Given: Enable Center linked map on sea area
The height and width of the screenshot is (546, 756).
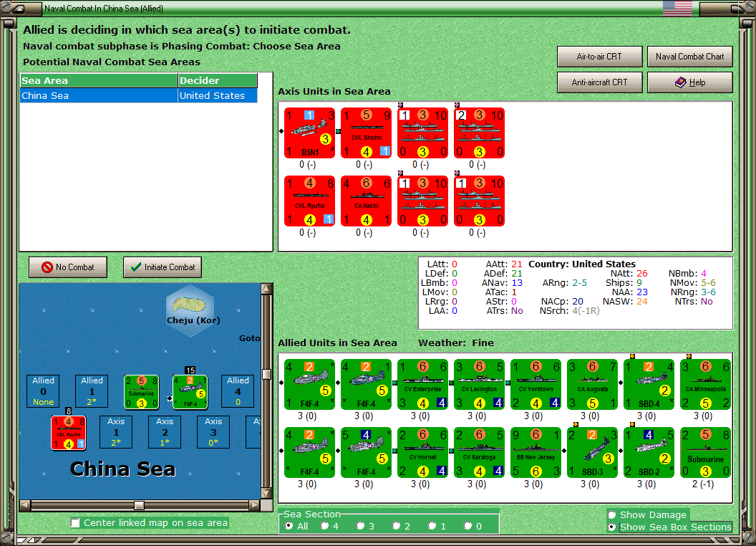Looking at the screenshot, I should pyautogui.click(x=75, y=523).
